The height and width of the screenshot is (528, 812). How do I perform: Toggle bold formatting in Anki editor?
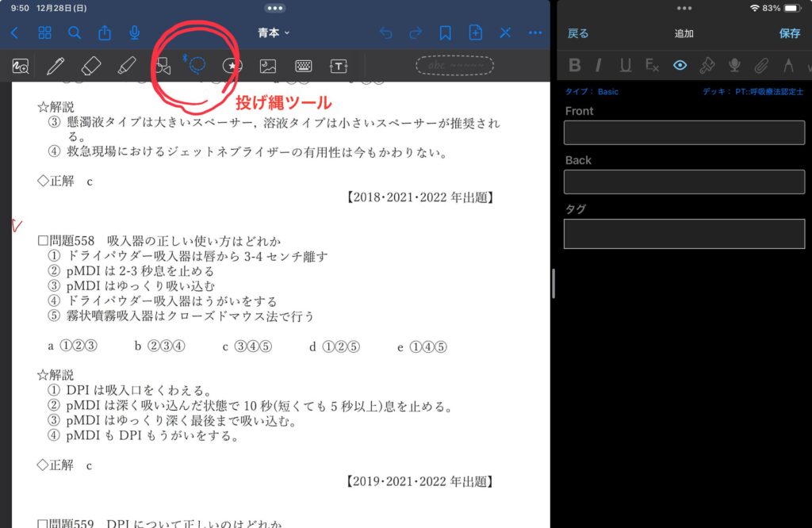pyautogui.click(x=575, y=65)
